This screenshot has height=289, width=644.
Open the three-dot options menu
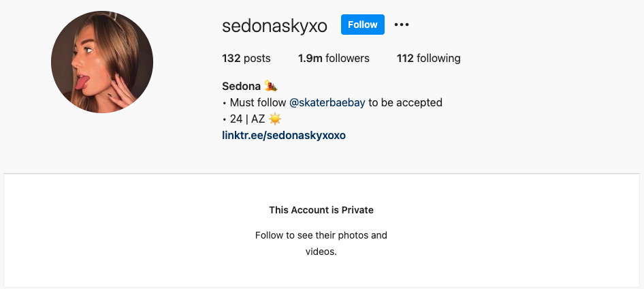coord(401,25)
